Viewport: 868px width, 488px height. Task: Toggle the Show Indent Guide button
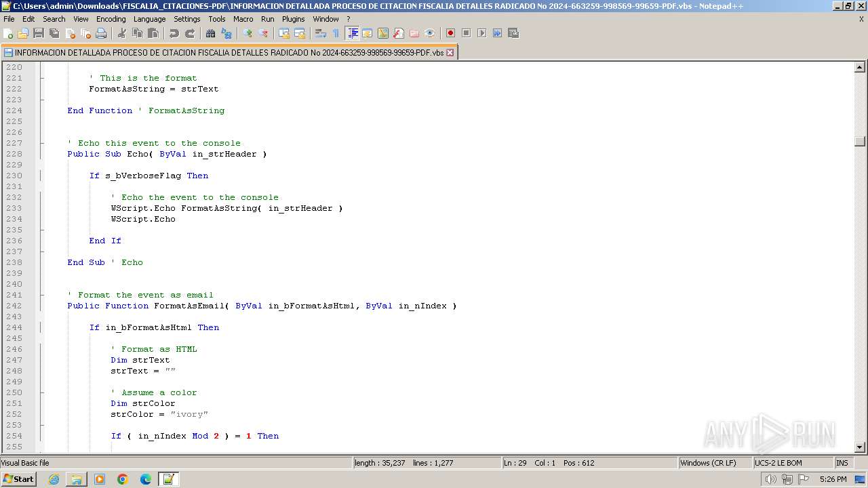pos(352,33)
